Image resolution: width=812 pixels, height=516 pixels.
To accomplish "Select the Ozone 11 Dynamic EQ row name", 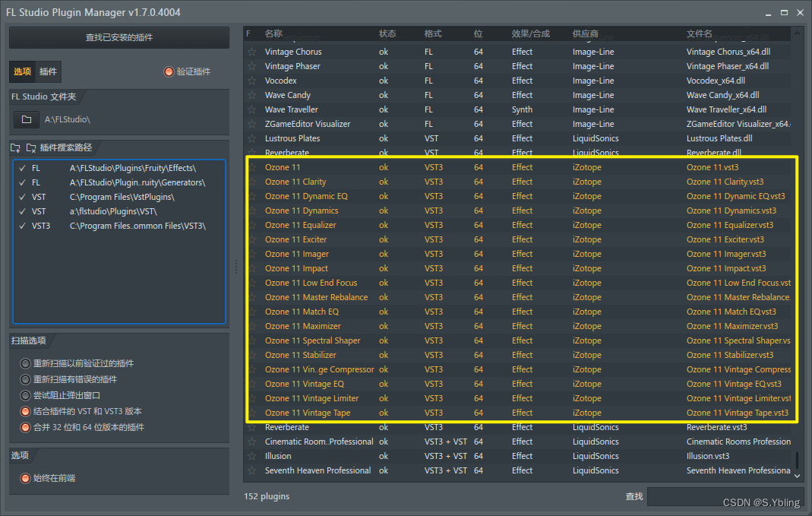I will point(307,196).
